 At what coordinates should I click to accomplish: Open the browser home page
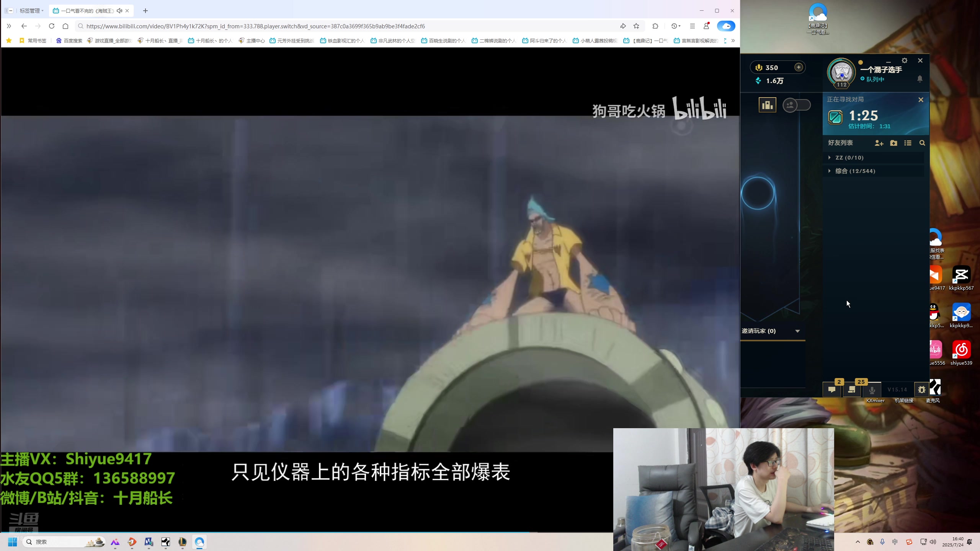[x=65, y=26]
